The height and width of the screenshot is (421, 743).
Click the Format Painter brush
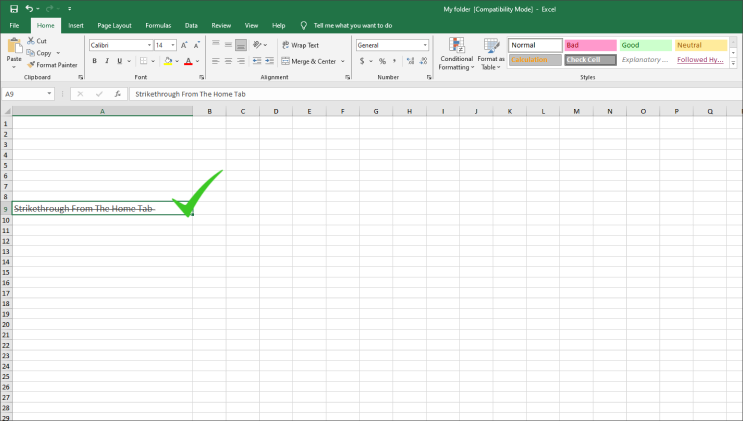[31, 65]
